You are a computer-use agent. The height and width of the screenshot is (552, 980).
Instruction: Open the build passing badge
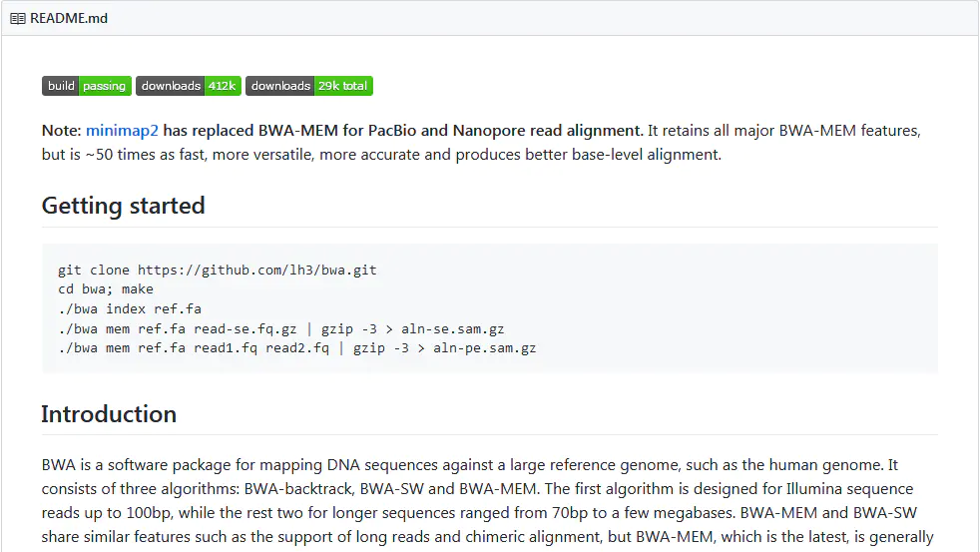[87, 86]
